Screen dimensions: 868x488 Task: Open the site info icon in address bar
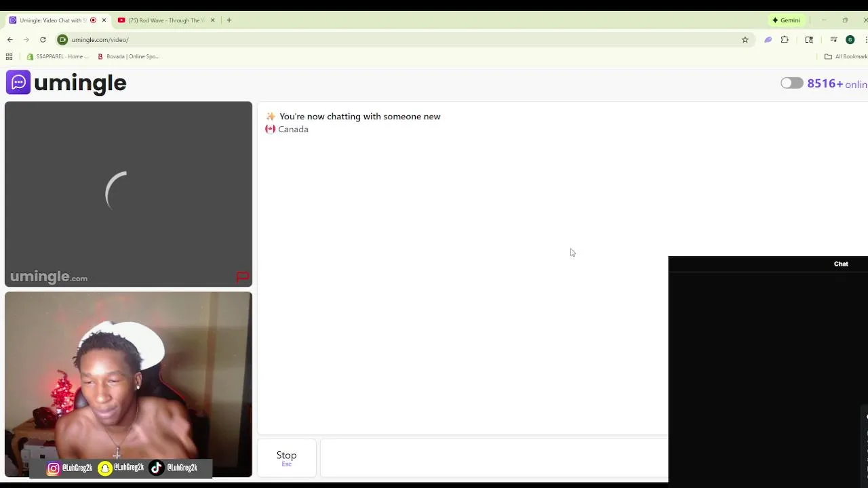click(62, 39)
